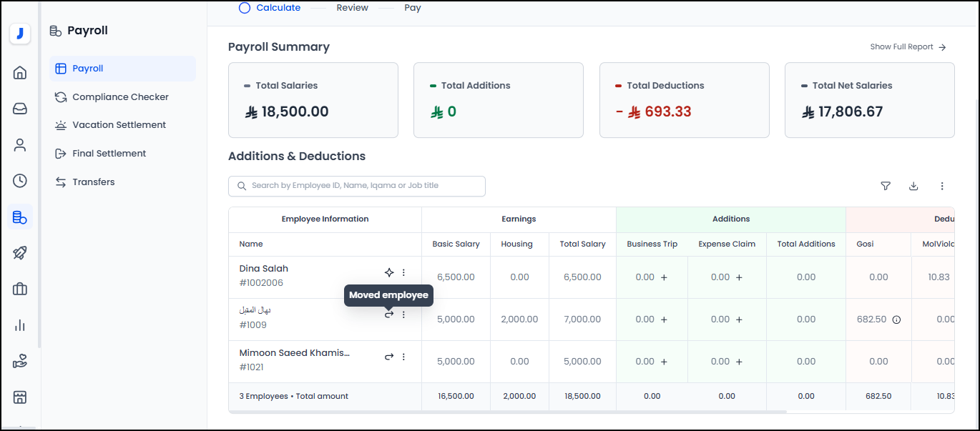Go to Final Settlement page

(109, 154)
